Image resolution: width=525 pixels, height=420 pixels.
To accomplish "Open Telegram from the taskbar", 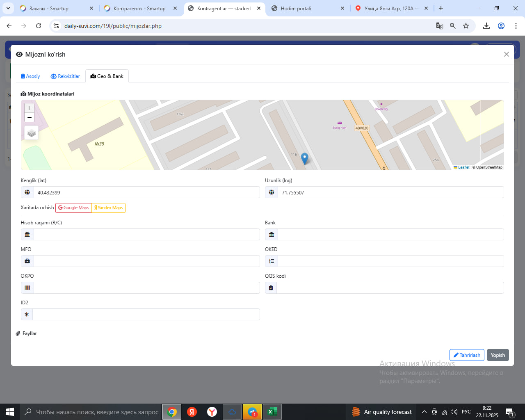I will (252, 412).
